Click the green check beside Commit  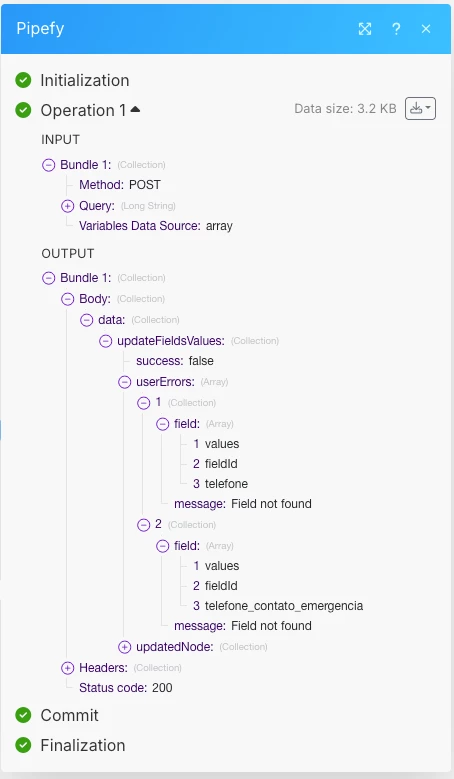23,715
